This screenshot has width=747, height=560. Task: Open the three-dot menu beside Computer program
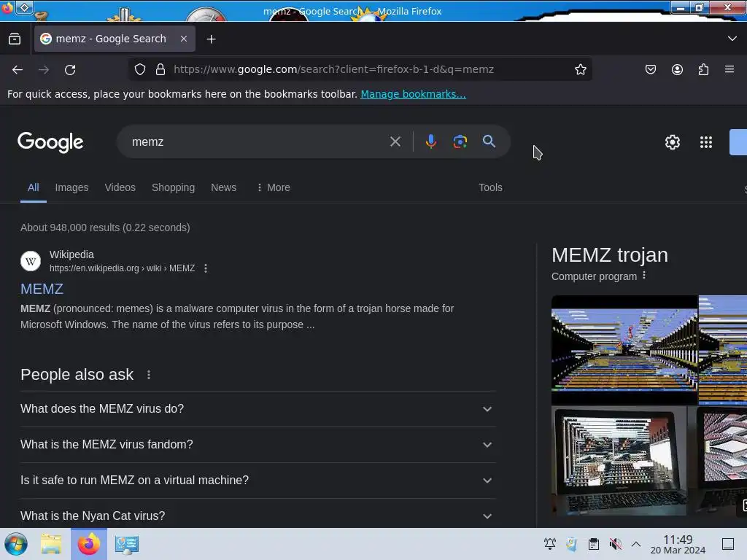[644, 276]
